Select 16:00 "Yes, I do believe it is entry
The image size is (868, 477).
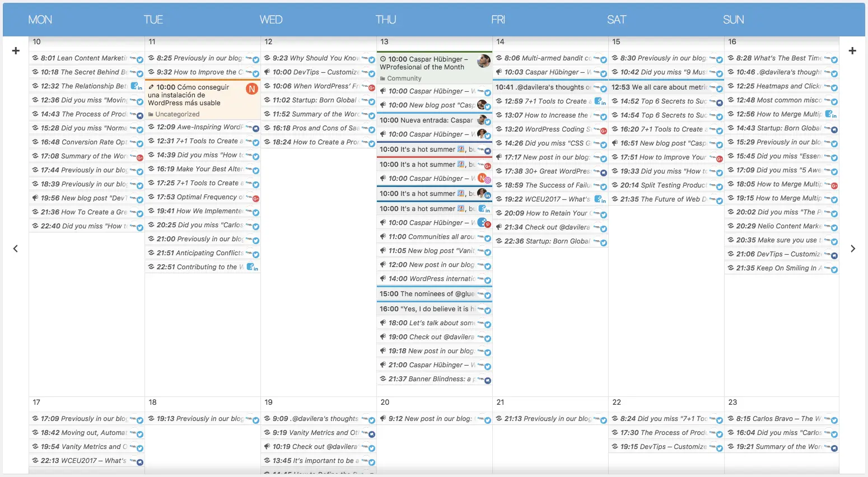pyautogui.click(x=435, y=308)
